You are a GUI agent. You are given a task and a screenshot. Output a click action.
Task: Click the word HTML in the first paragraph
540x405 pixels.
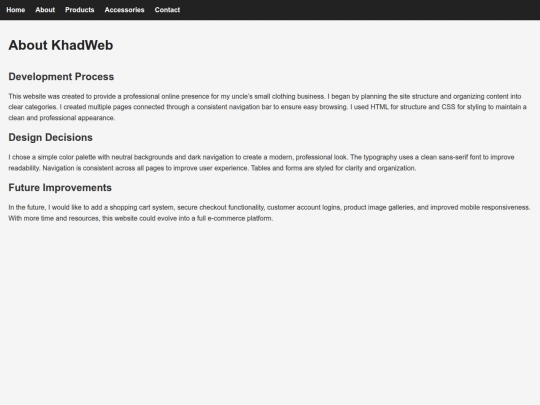(x=379, y=107)
